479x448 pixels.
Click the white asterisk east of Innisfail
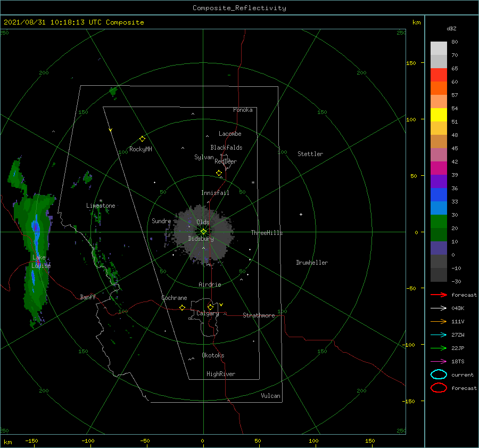[x=253, y=183]
